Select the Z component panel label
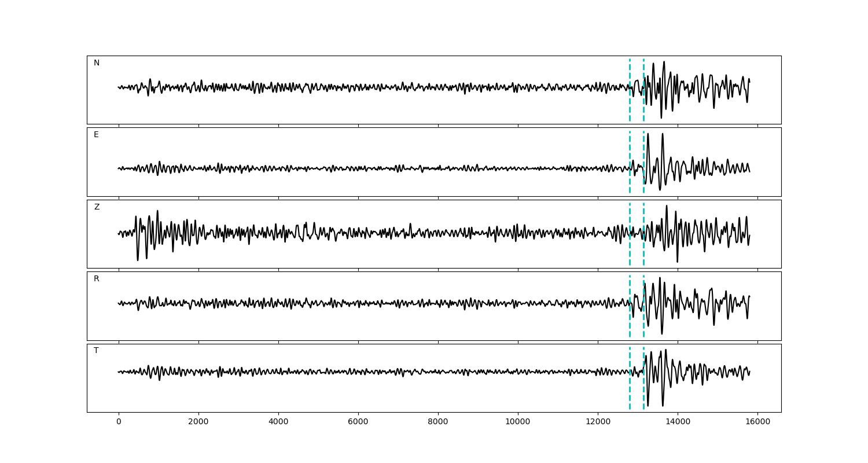Screen dimensions: 868x463 [97, 207]
